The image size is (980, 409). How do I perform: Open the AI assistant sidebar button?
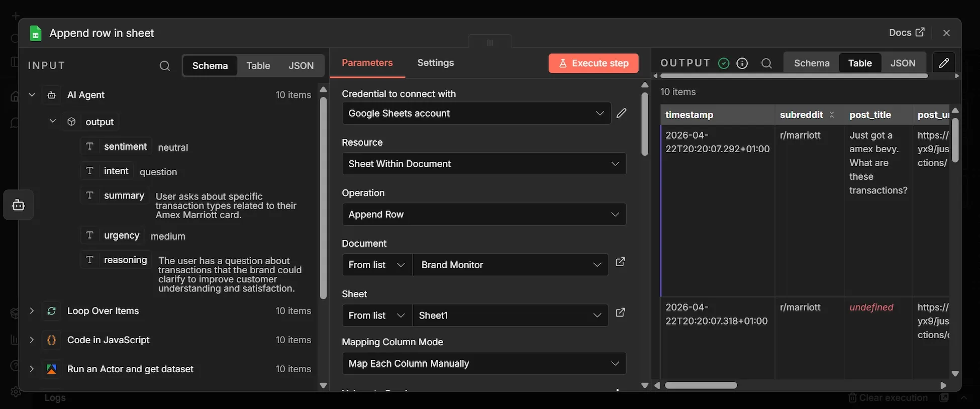pos(19,205)
